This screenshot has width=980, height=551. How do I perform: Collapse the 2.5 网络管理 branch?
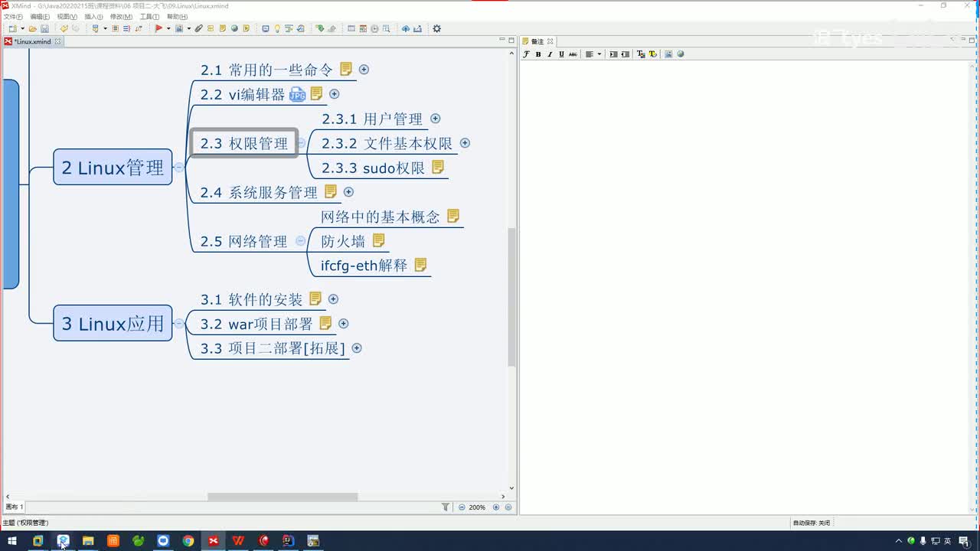(300, 240)
